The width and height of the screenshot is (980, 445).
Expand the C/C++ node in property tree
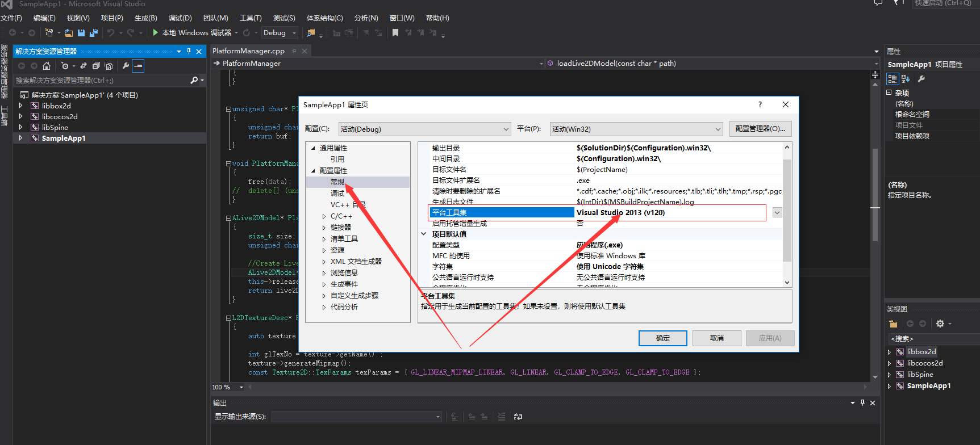(324, 216)
